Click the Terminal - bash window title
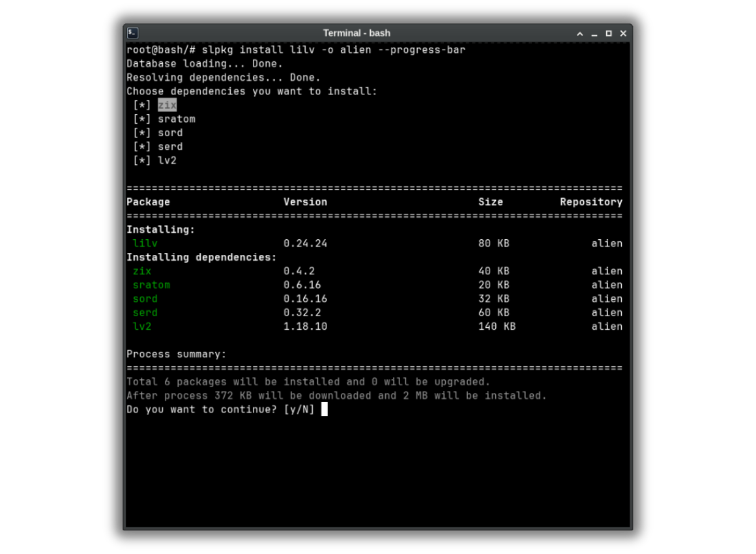The height and width of the screenshot is (554, 756). tap(356, 33)
